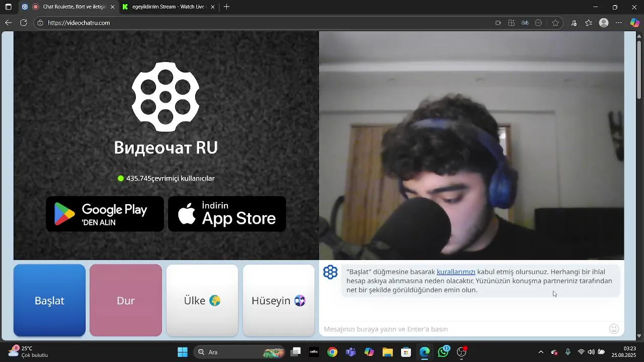The image size is (644, 362).
Task: Click the app available grid icon in address bar
Action: 512,23
